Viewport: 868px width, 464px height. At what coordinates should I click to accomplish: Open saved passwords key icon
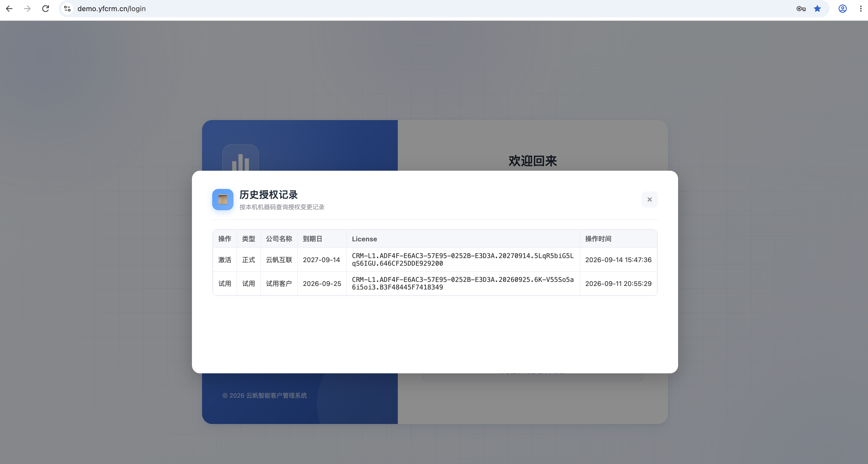pos(801,9)
